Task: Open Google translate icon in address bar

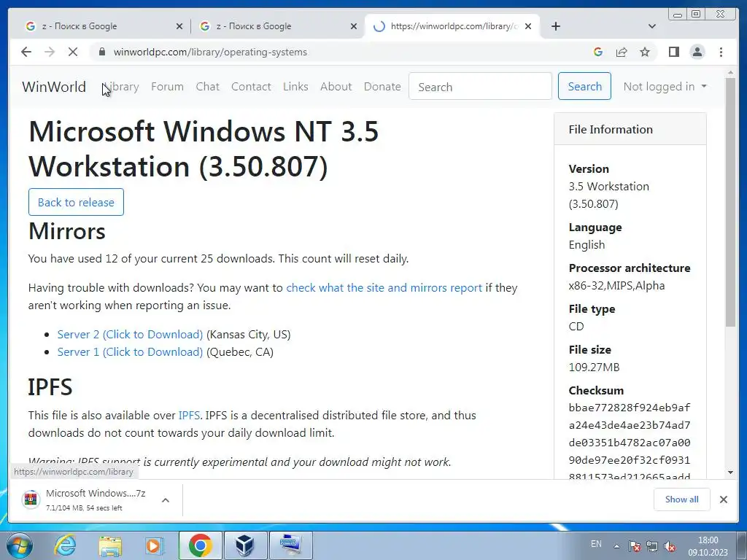Action: (598, 52)
